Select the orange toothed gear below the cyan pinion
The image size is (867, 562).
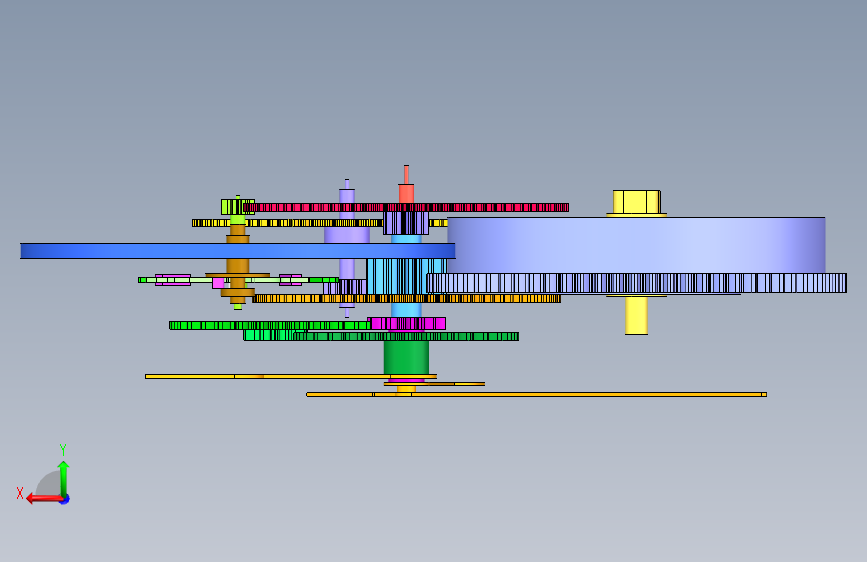click(x=406, y=299)
